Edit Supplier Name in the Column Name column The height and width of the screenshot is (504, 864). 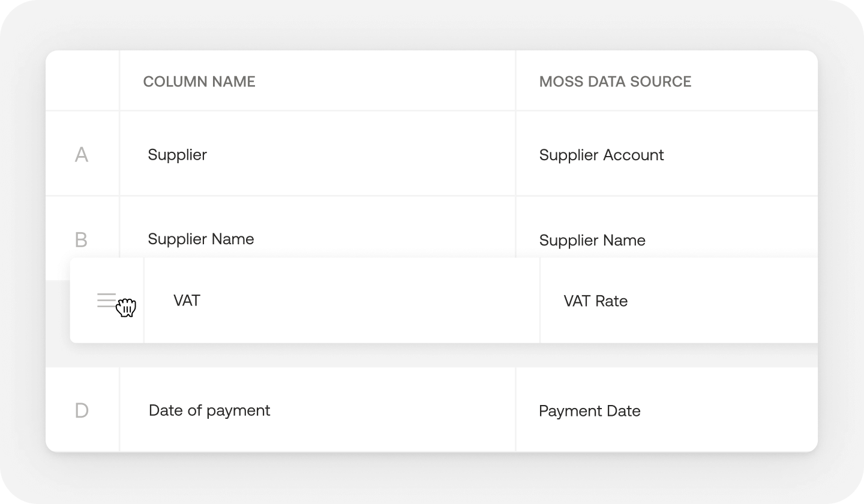[201, 239]
